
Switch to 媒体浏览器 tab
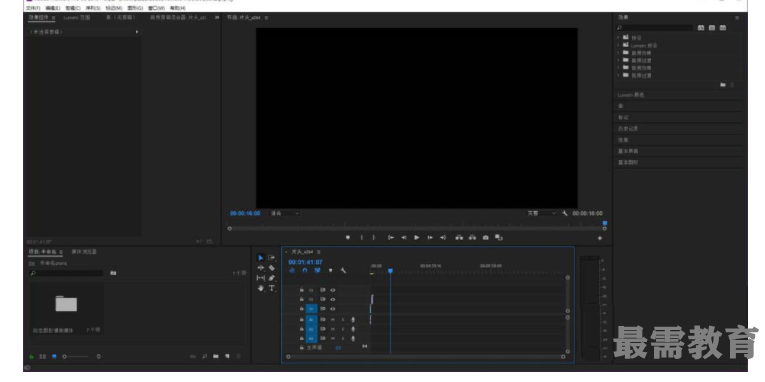point(84,252)
